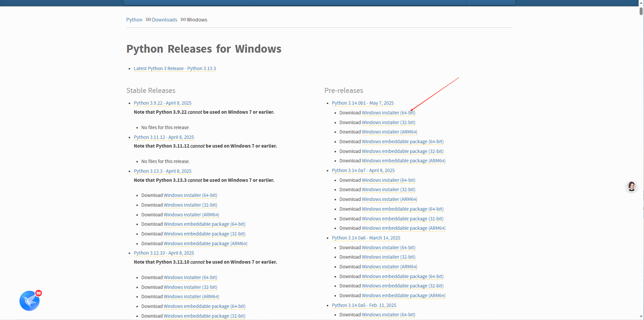Open the Python 3.11.12 release page

[x=164, y=137]
